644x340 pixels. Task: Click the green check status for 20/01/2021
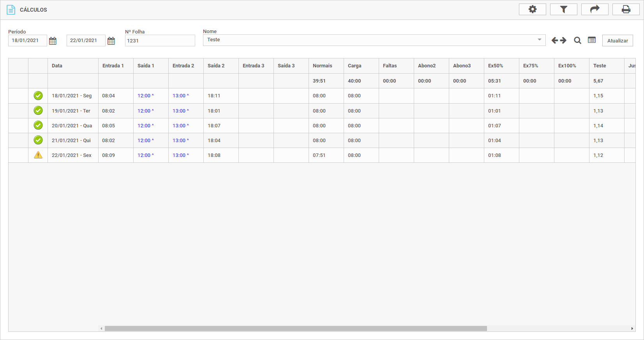click(x=38, y=125)
